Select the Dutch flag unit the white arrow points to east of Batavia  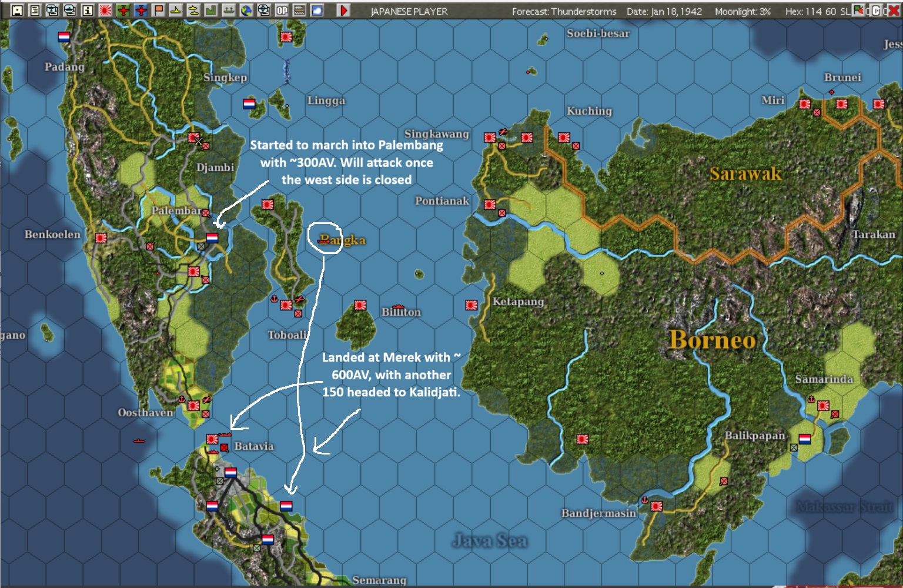286,506
